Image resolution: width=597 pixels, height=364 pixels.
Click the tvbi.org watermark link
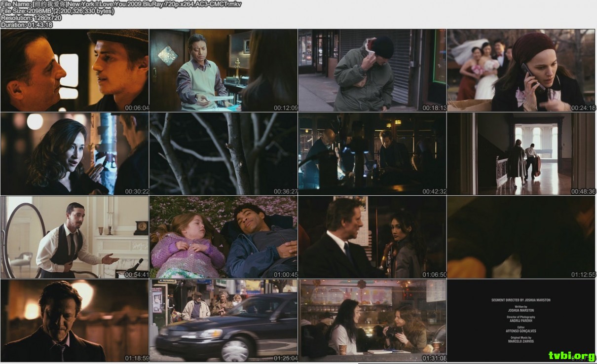click(x=571, y=355)
